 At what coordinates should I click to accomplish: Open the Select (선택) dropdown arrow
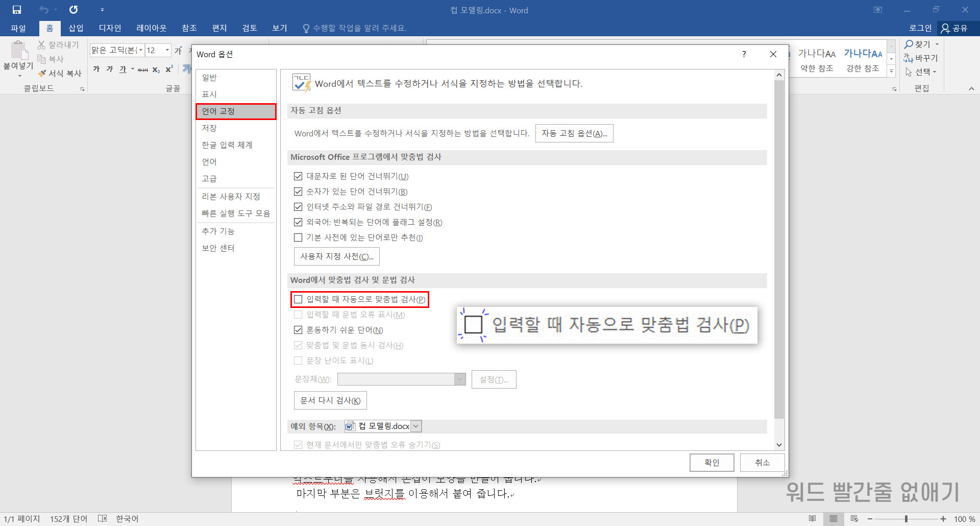pyautogui.click(x=935, y=72)
